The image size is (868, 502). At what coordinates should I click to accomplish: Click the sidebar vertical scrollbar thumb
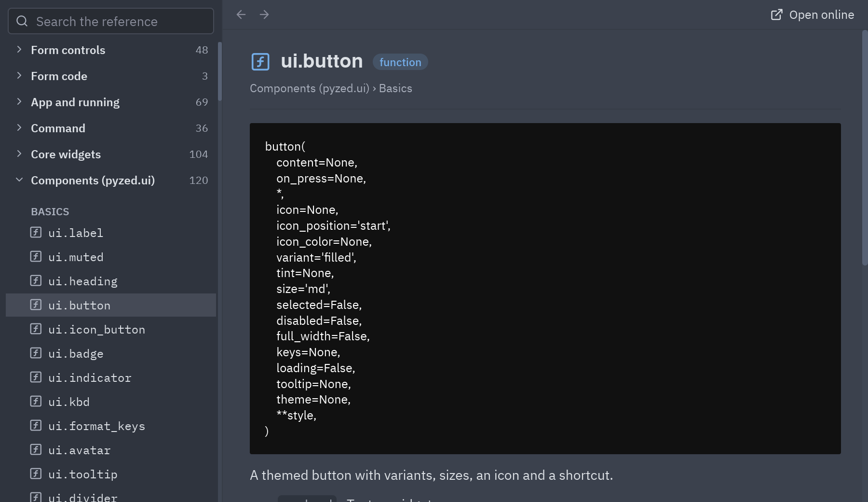(220, 71)
